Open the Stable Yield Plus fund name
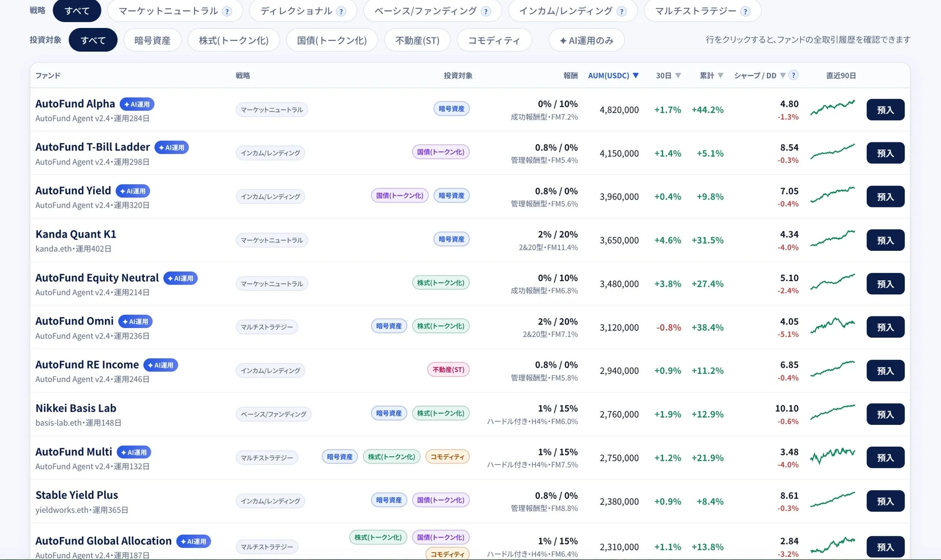941x560 pixels. coord(77,495)
